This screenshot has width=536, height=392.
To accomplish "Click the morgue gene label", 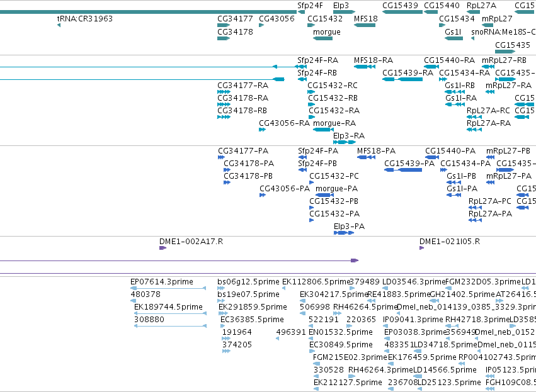I will [327, 31].
